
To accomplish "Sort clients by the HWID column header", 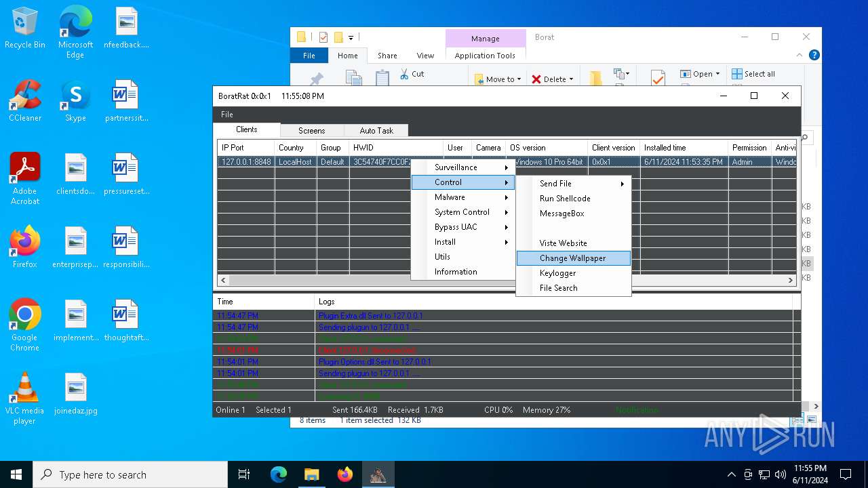I will click(x=397, y=148).
